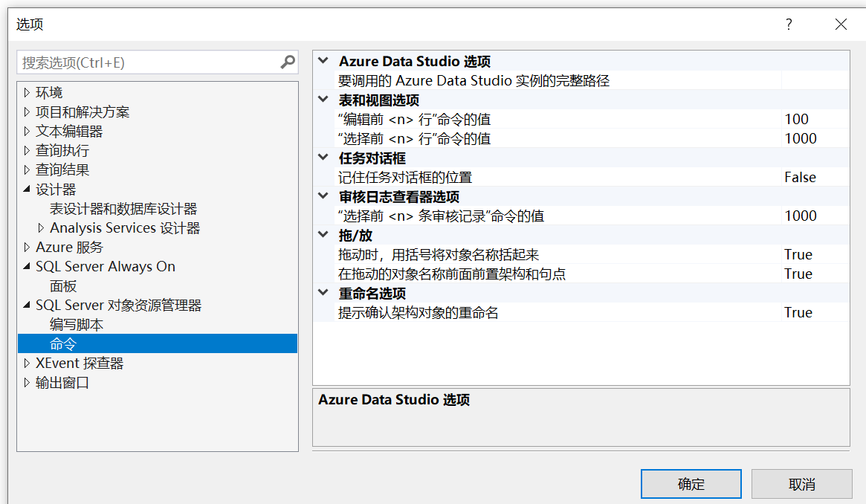The width and height of the screenshot is (866, 504).
Task: Expand the 项目和解决方案 node
Action: point(28,112)
